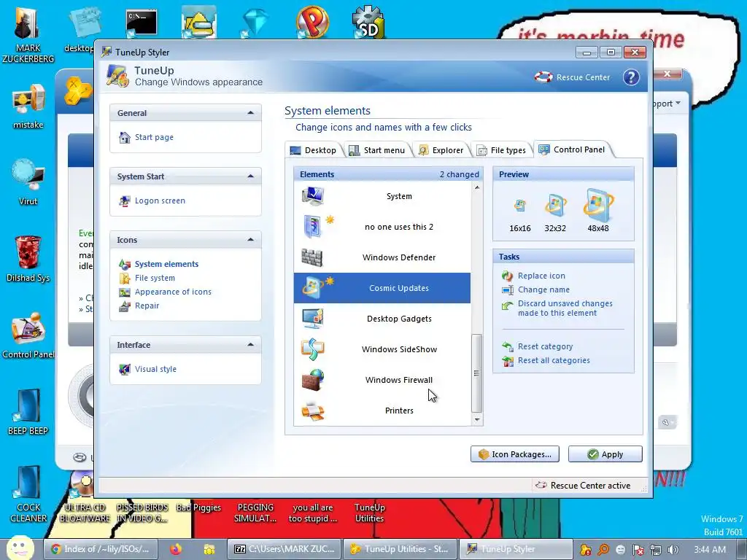The height and width of the screenshot is (560, 747).
Task: Go to Start page in General panel
Action: click(154, 137)
